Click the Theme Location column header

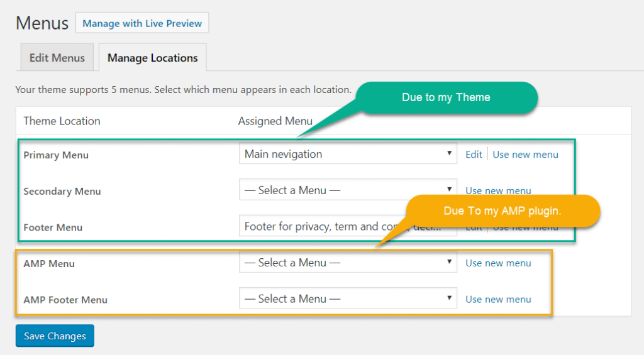tap(62, 121)
